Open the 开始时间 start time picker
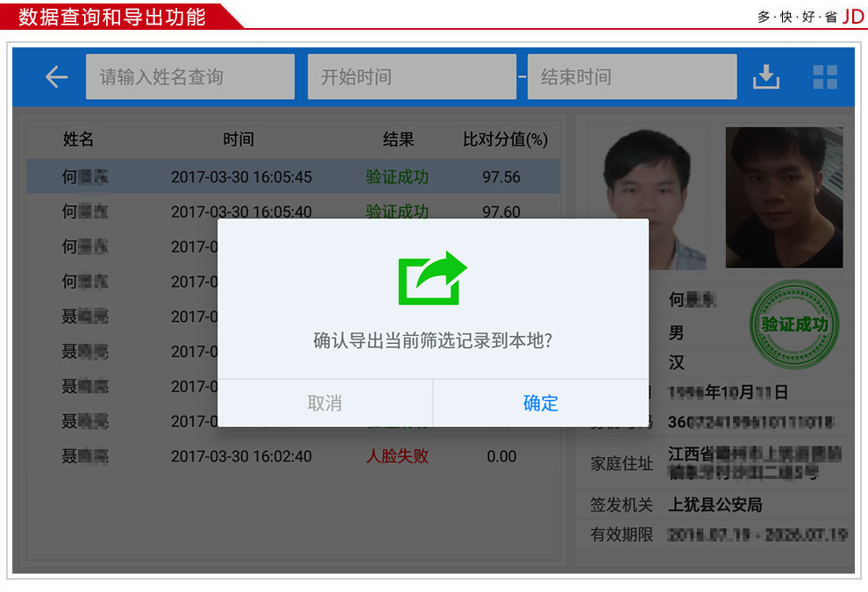This screenshot has height=592, width=868. pyautogui.click(x=411, y=76)
